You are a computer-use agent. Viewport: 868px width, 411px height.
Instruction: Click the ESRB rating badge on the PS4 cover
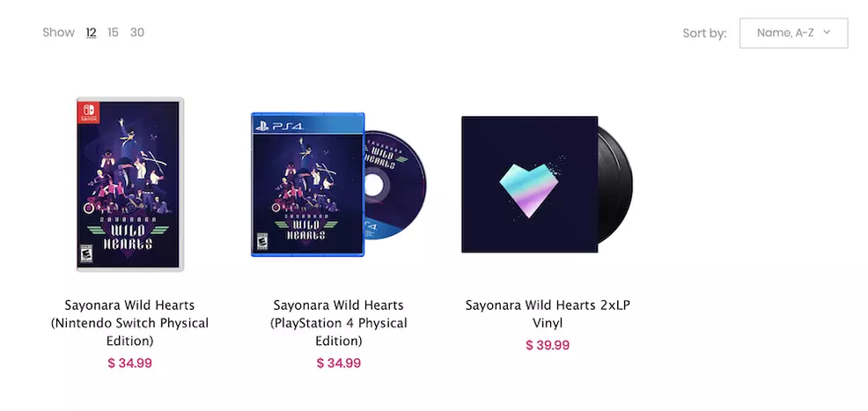[x=261, y=241]
